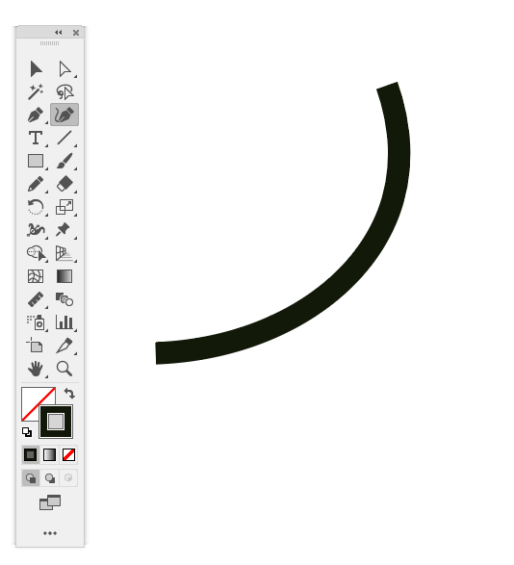Select the Zoom magnifier tool

point(65,369)
